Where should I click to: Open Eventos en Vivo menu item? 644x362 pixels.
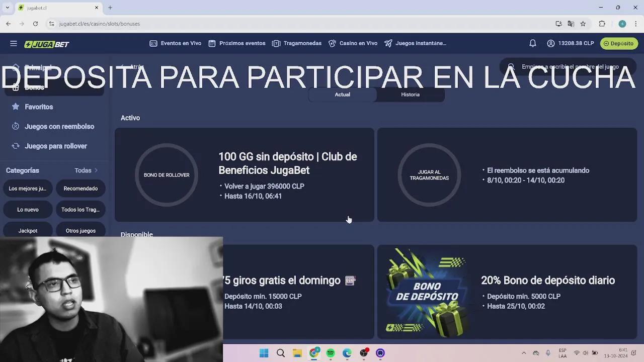point(176,43)
